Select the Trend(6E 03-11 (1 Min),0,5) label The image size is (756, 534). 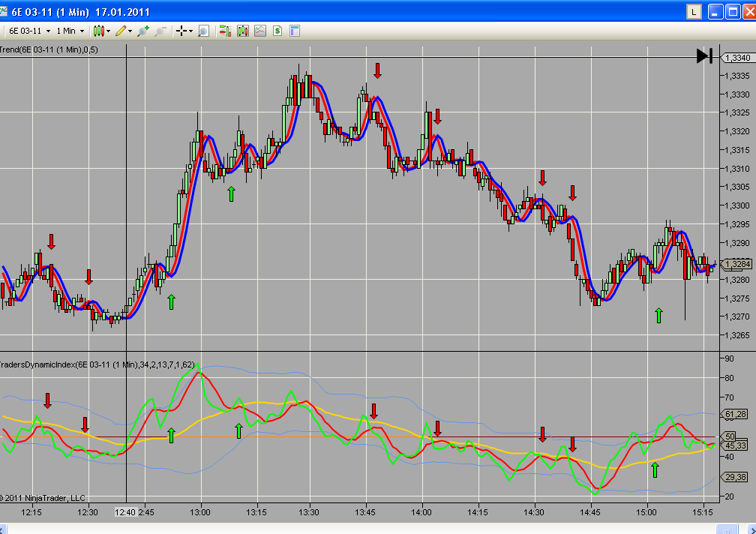pos(49,49)
